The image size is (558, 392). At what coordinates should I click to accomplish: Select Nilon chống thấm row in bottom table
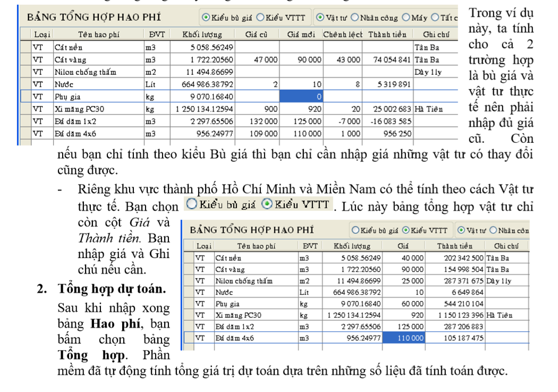click(x=243, y=281)
